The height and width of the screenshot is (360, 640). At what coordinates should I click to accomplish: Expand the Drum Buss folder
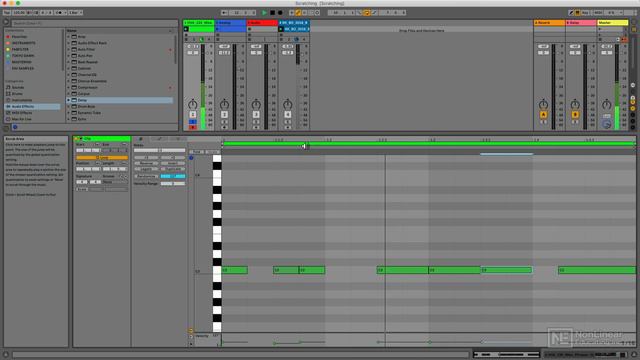(68, 107)
